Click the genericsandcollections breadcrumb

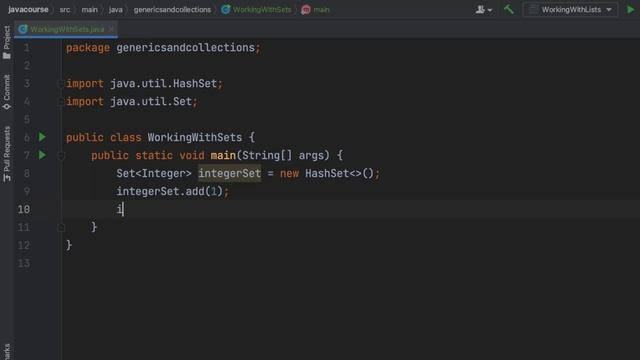pos(172,9)
